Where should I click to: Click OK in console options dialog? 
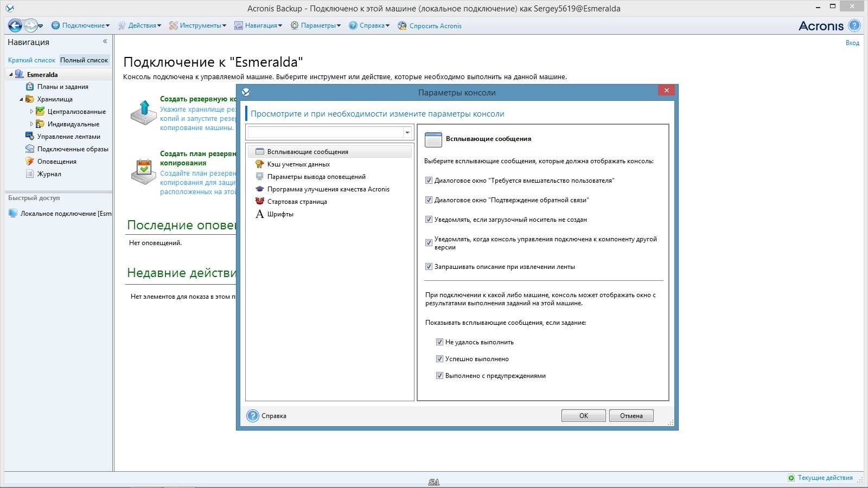[x=584, y=416]
